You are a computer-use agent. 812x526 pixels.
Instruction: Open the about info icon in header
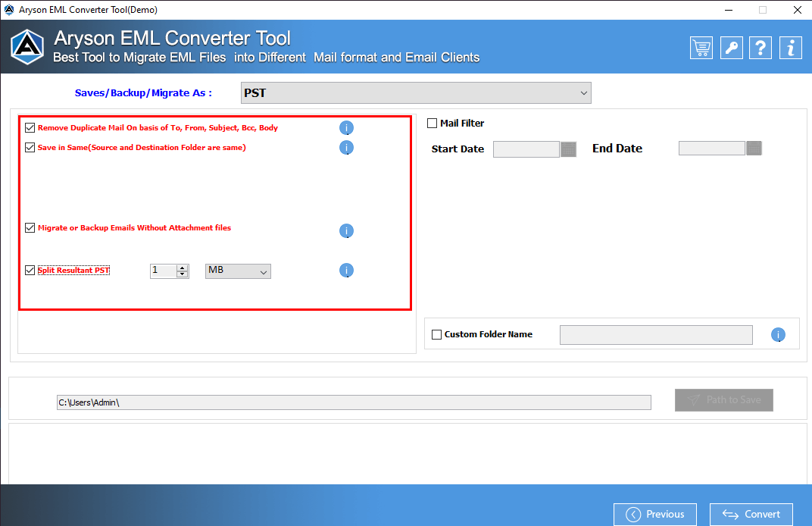[790, 49]
